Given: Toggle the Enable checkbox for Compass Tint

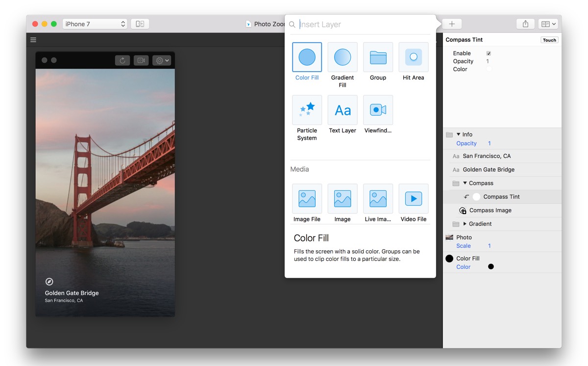Looking at the screenshot, I should click(x=489, y=53).
